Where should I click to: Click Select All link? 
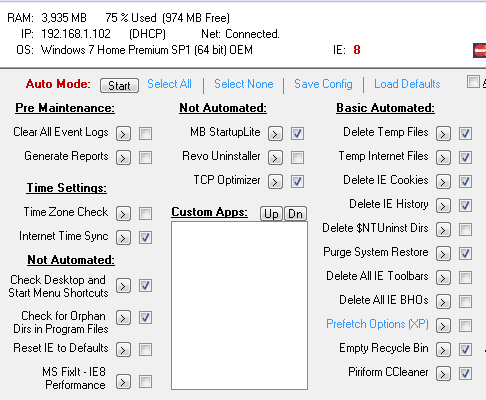tap(169, 84)
